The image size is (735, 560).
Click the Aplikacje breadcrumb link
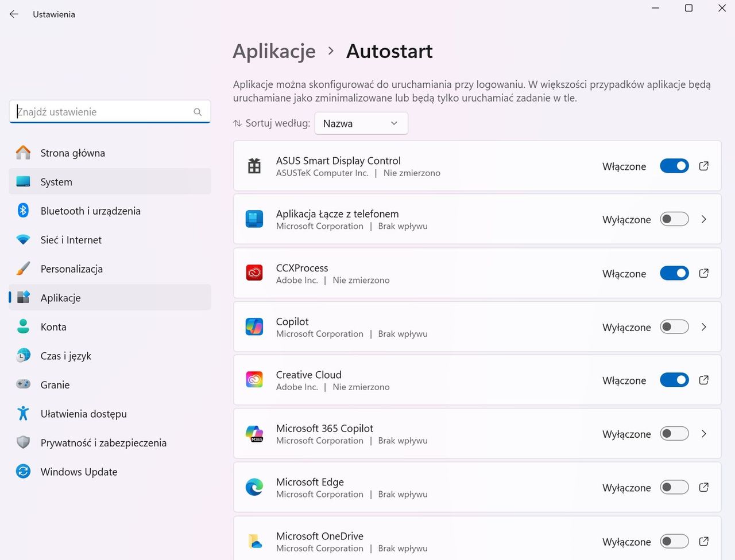pyautogui.click(x=274, y=51)
